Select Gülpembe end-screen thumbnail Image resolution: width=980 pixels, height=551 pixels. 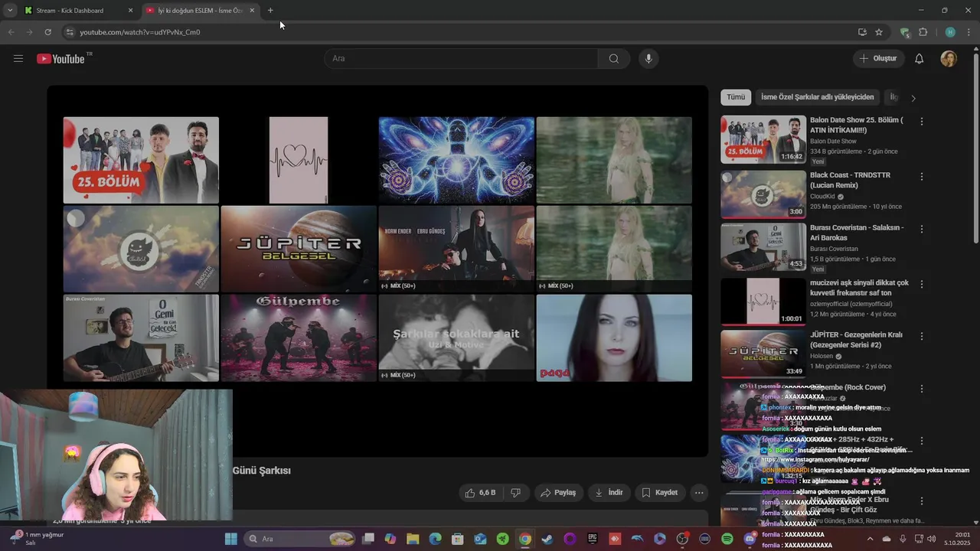[x=299, y=337]
